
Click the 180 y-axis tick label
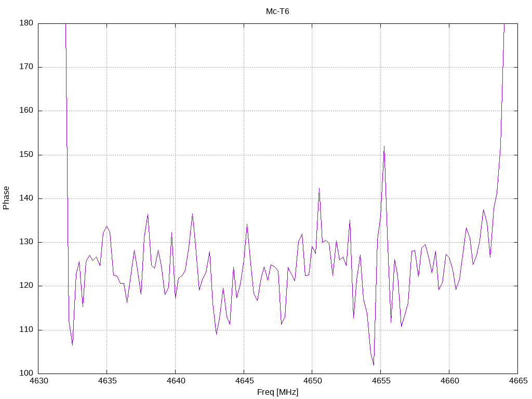pos(26,23)
